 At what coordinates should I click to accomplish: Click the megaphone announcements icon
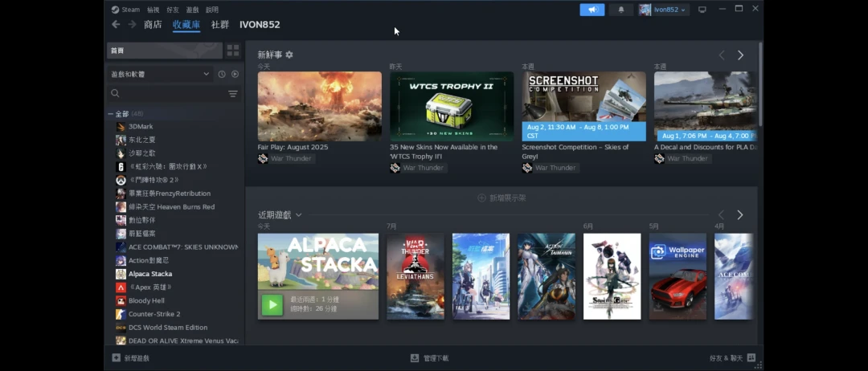point(592,10)
